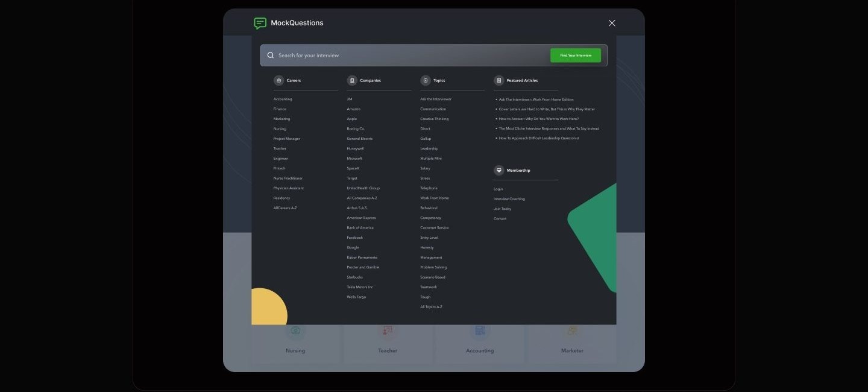This screenshot has width=868, height=392.
Task: Open the Facebook company link
Action: [355, 238]
